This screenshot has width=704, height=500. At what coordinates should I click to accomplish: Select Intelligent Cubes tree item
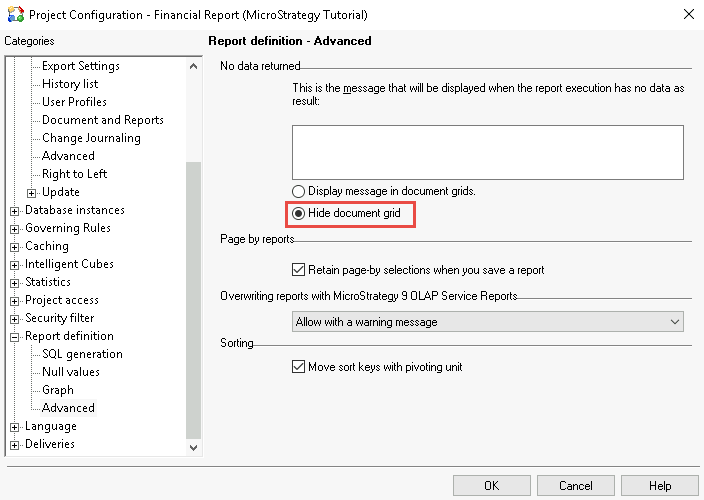click(69, 264)
